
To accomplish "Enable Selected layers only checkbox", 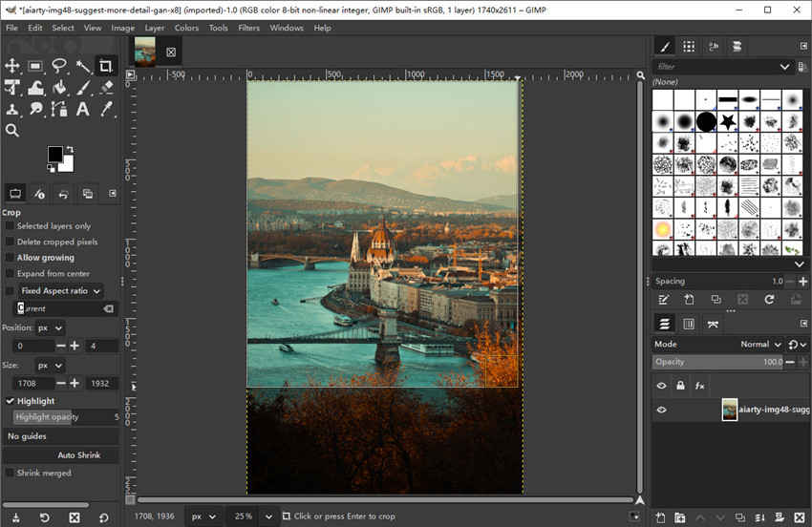I will (10, 226).
